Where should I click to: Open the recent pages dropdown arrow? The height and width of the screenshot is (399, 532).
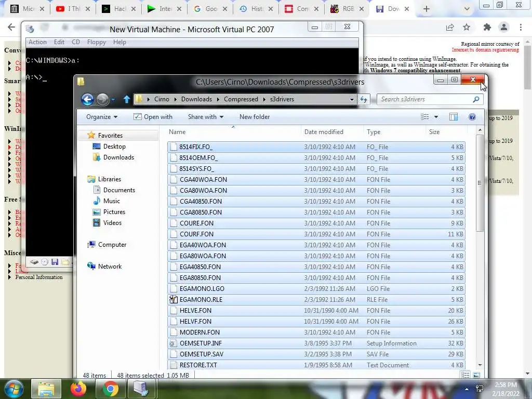point(113,99)
